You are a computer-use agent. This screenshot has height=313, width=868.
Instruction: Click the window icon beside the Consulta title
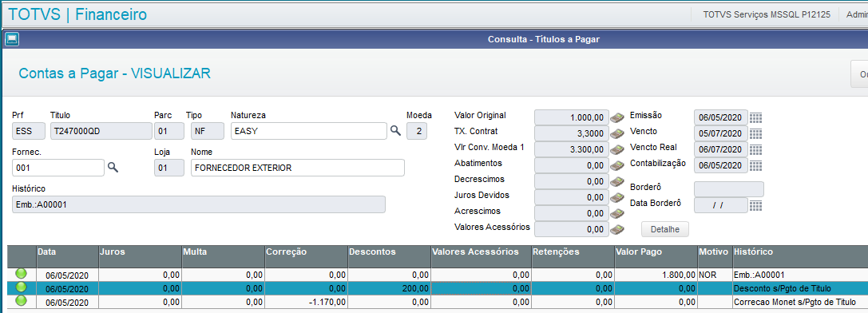11,39
